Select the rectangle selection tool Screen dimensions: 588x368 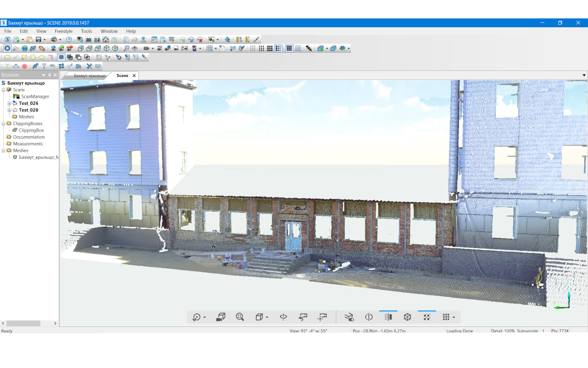(7, 57)
